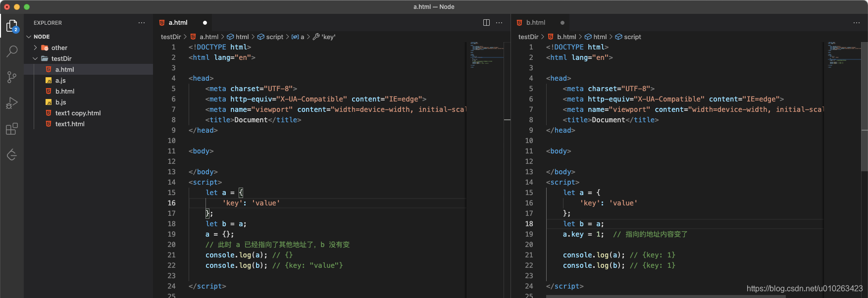The image size is (868, 298).
Task: Open the Source Control view
Action: (x=12, y=77)
